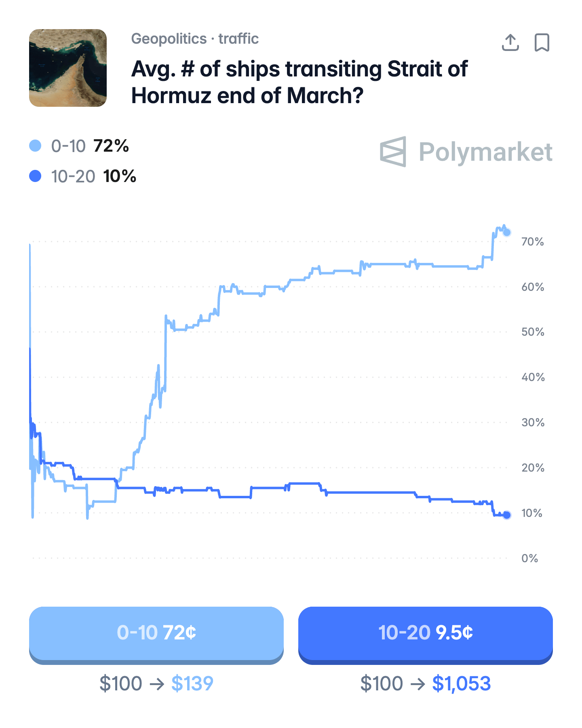Image resolution: width=582 pixels, height=728 pixels.
Task: Bookmark this Strait of Hormuz market
Action: click(542, 42)
